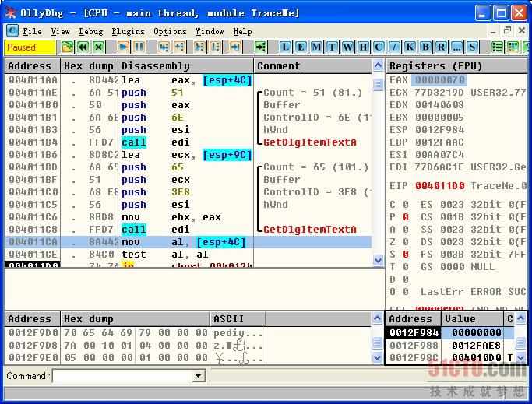Show Run trace with ... button
This screenshot has width=532, height=404.
[x=457, y=47]
